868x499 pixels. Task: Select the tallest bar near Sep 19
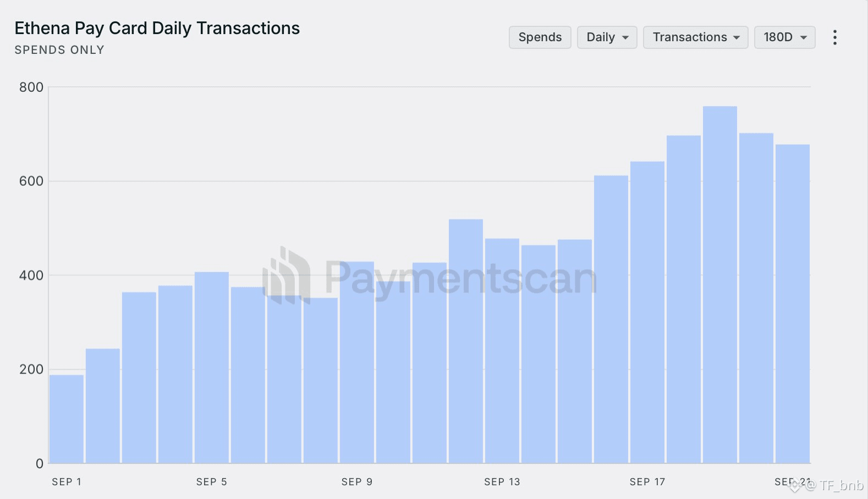pos(720,285)
